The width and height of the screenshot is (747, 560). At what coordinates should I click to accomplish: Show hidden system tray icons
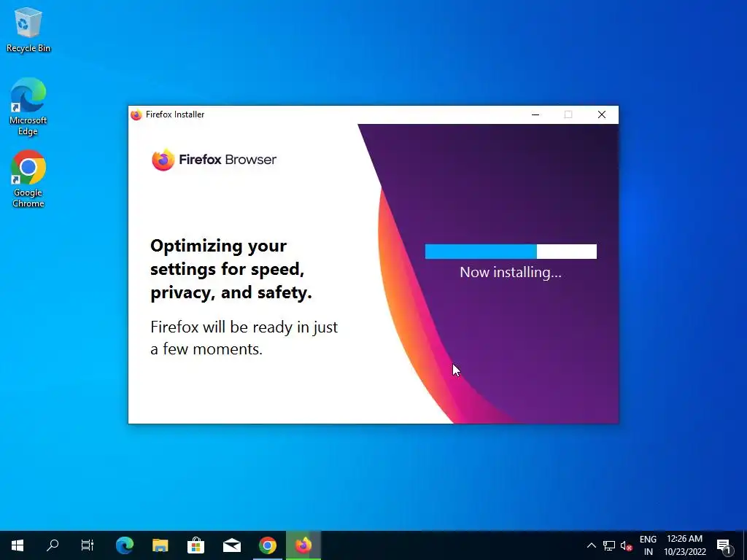591,545
